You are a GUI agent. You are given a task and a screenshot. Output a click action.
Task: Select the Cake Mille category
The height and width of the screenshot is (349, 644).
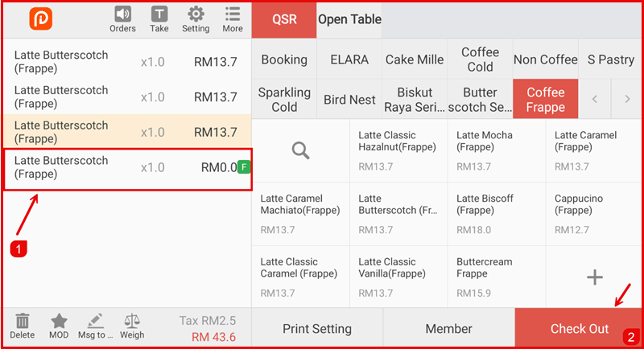[415, 60]
